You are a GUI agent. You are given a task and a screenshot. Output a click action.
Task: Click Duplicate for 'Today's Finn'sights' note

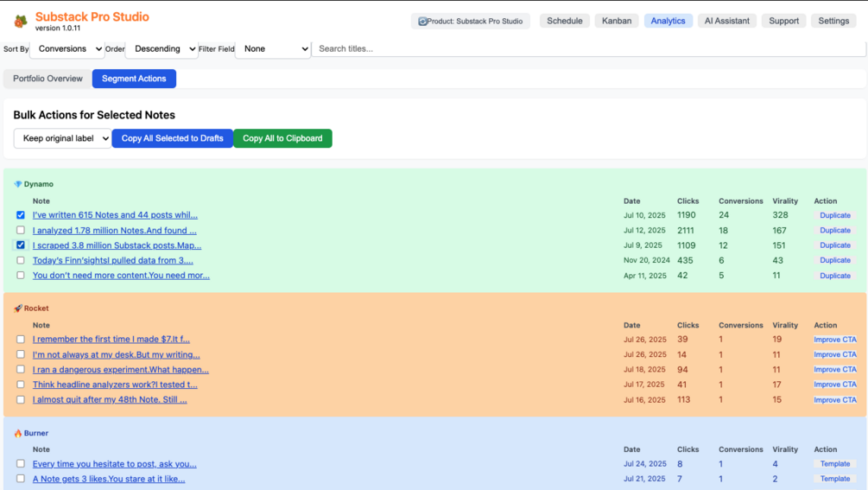tap(835, 260)
